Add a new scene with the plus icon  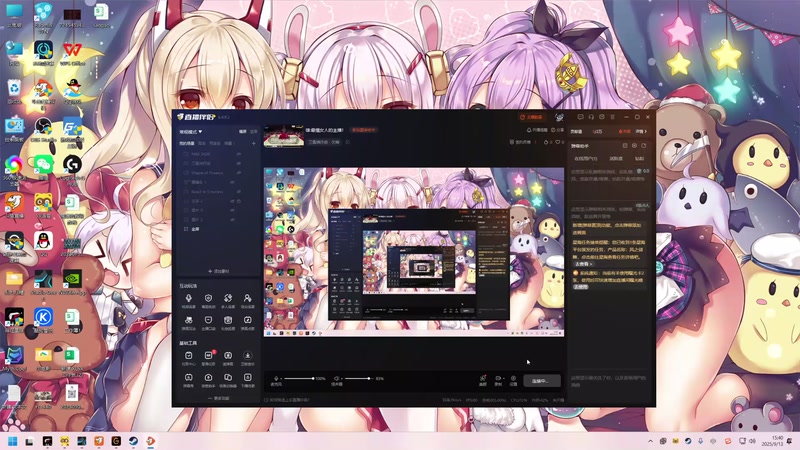(254, 143)
